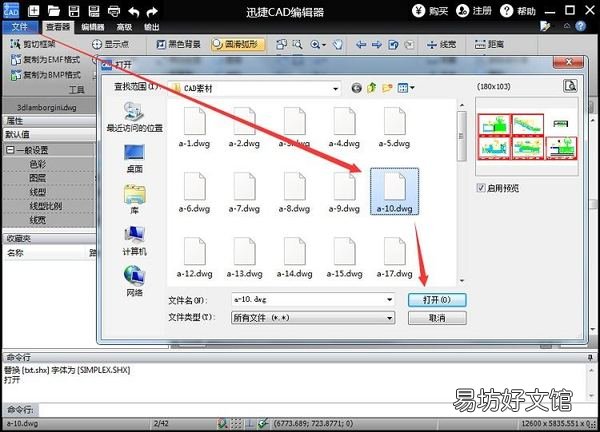This screenshot has height=432, width=600.
Task: Click the Up one level folder icon
Action: (372, 88)
